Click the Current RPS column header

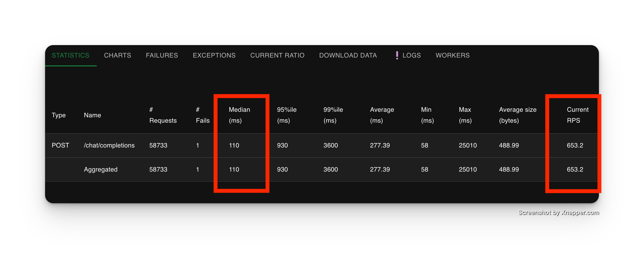tap(577, 115)
